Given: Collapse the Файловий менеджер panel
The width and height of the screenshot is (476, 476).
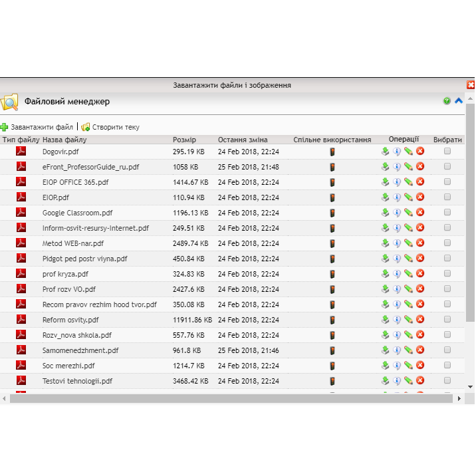Looking at the screenshot, I should coord(459,101).
